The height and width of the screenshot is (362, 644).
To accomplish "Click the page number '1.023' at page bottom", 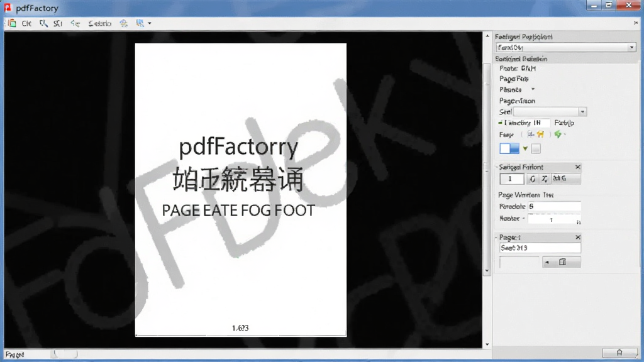I will tap(240, 328).
